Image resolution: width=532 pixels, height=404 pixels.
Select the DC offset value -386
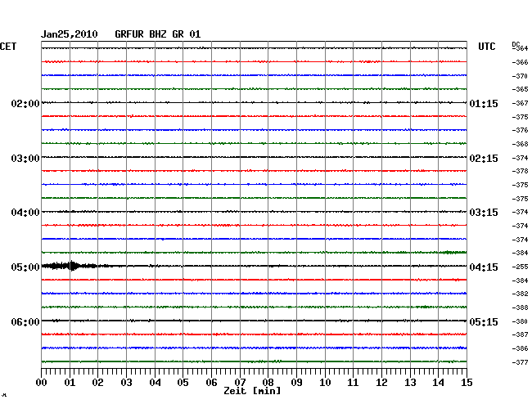click(520, 348)
